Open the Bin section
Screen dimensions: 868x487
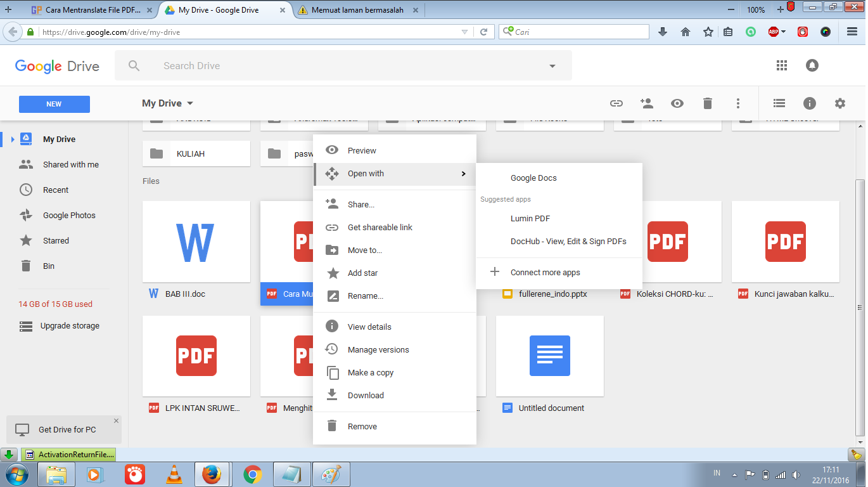click(49, 266)
